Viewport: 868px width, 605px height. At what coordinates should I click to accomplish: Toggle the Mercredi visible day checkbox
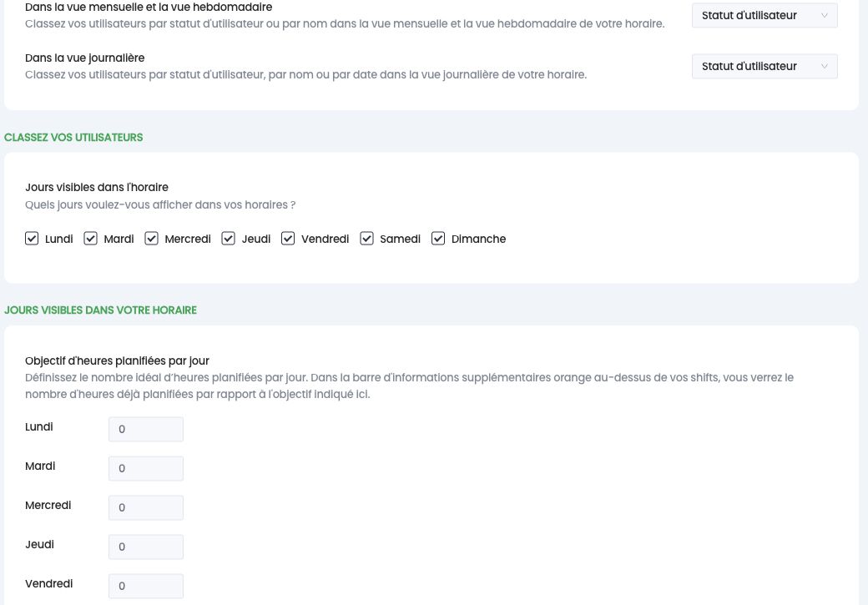tap(151, 239)
